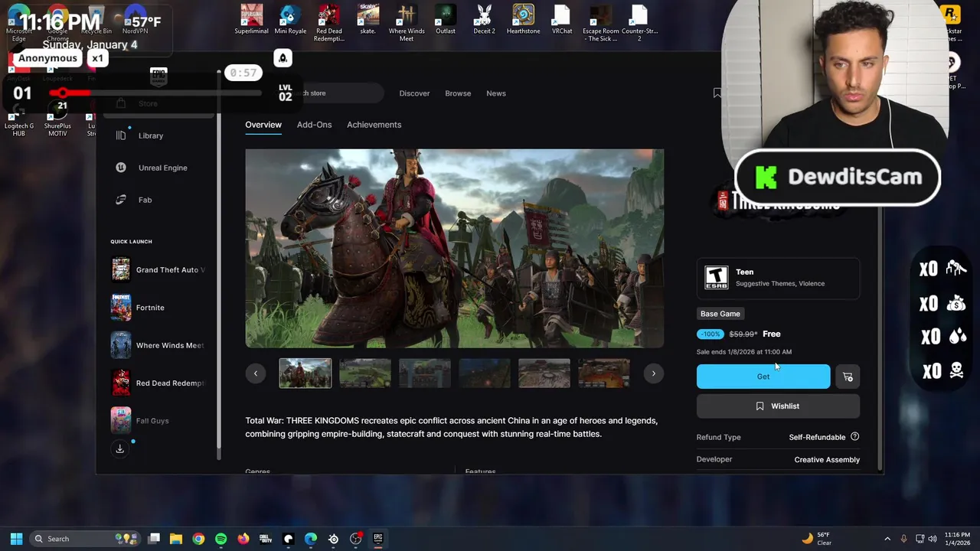Open Mini Royale desktop shortcut

coord(290,20)
